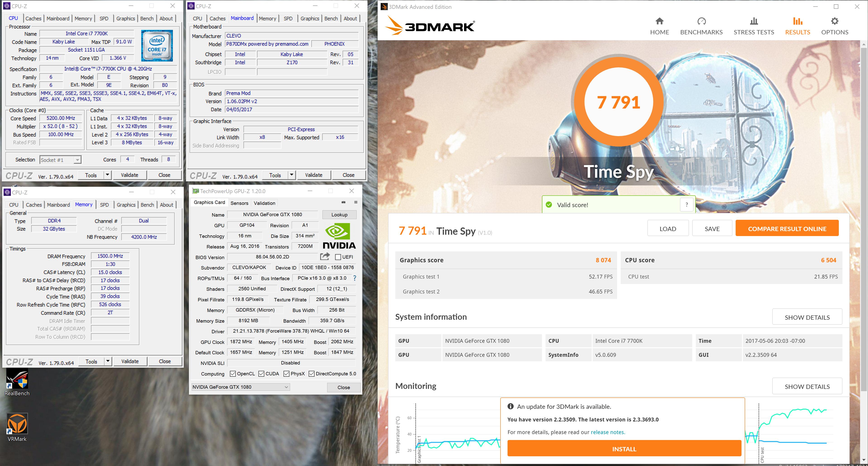Expand the Tools dropdown arrow in Memory window
This screenshot has height=466, width=868.
[108, 361]
